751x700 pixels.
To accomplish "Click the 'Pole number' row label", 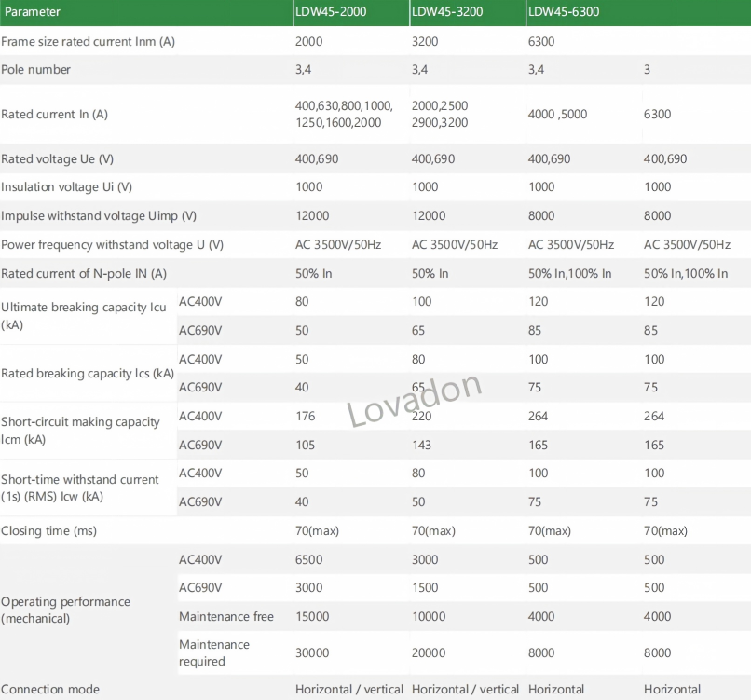I will pyautogui.click(x=35, y=70).
